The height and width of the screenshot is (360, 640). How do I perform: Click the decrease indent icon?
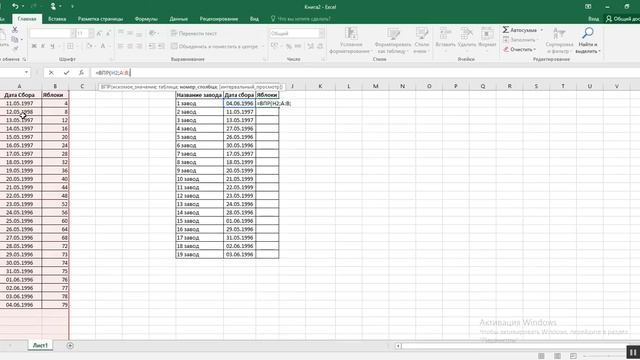[152, 47]
